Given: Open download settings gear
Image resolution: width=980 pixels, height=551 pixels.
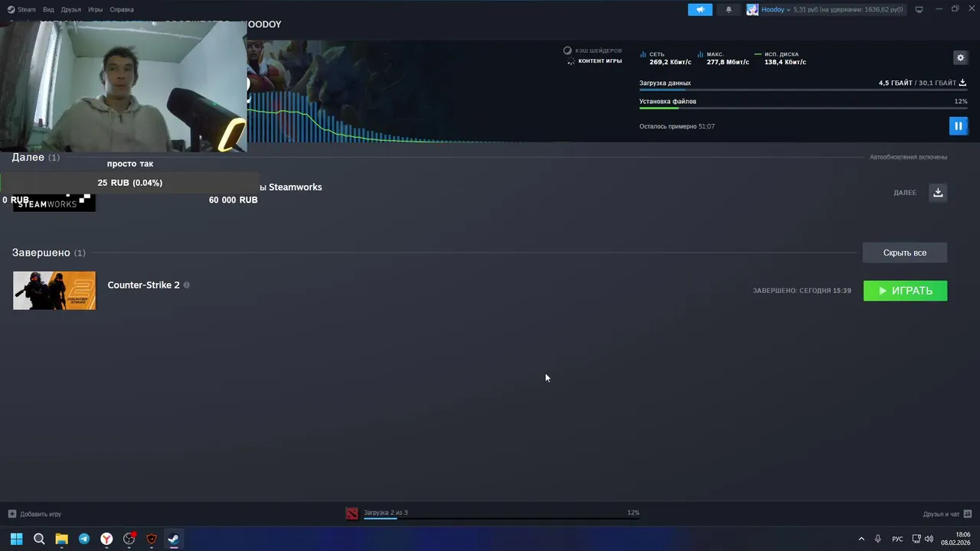Looking at the screenshot, I should click(960, 57).
